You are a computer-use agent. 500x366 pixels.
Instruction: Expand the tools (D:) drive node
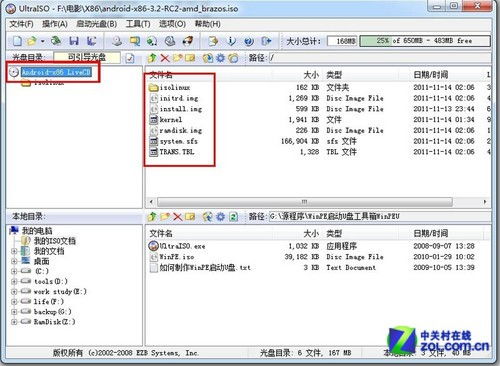click(14, 282)
